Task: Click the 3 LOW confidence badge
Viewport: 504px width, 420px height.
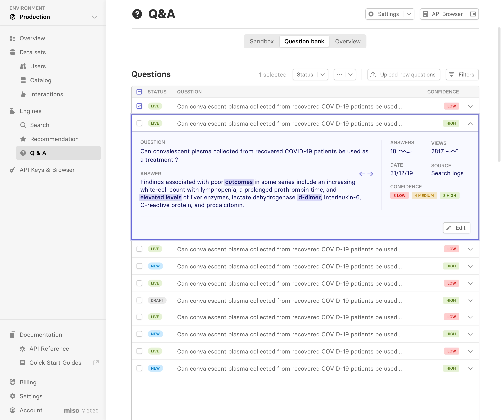Action: pyautogui.click(x=399, y=195)
